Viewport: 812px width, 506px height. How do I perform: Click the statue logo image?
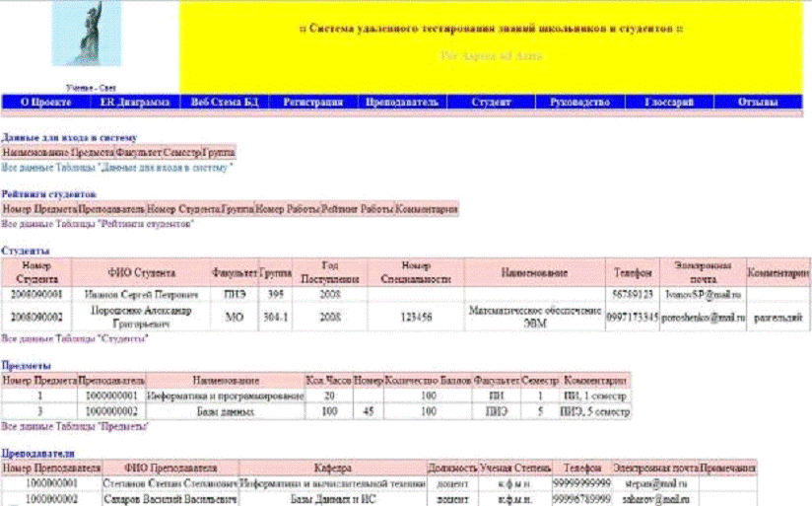tap(87, 35)
